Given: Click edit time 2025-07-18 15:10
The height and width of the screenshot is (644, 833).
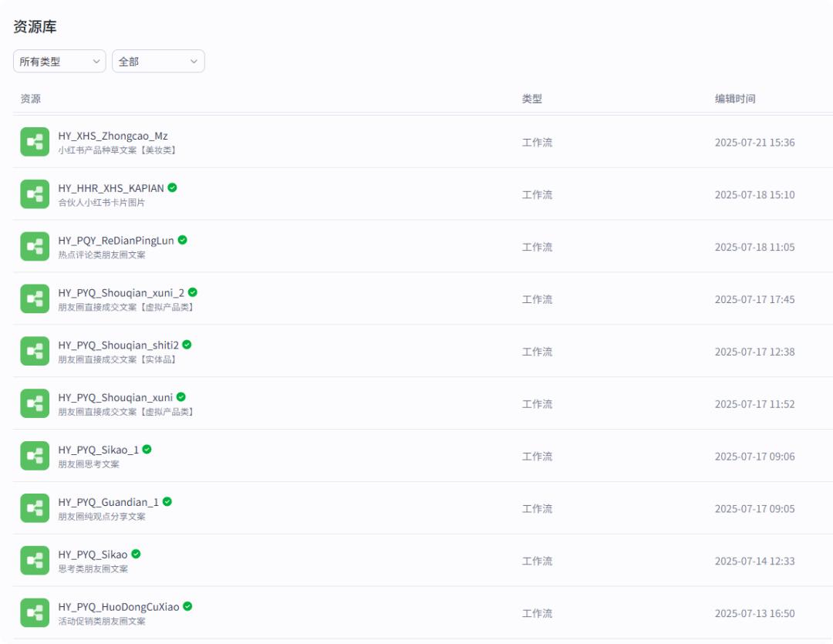Looking at the screenshot, I should click(754, 194).
